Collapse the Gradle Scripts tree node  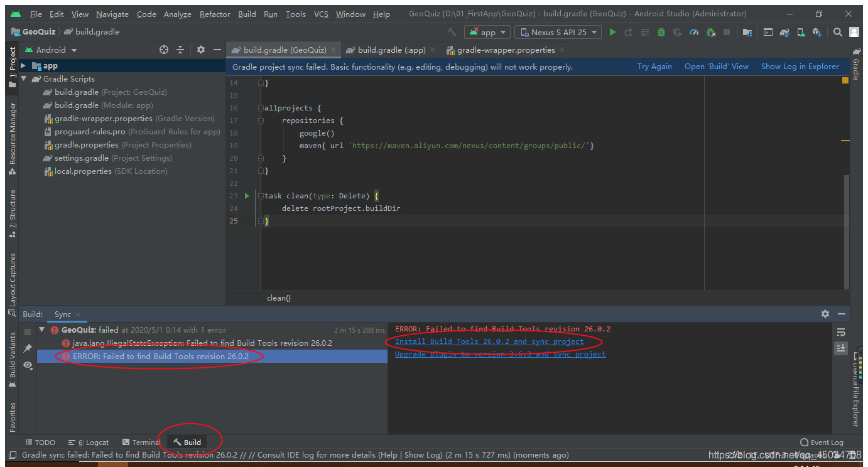coord(23,78)
